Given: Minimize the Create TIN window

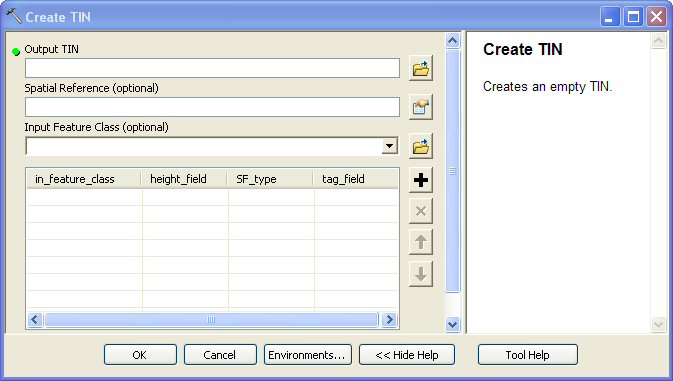Looking at the screenshot, I should coord(609,17).
